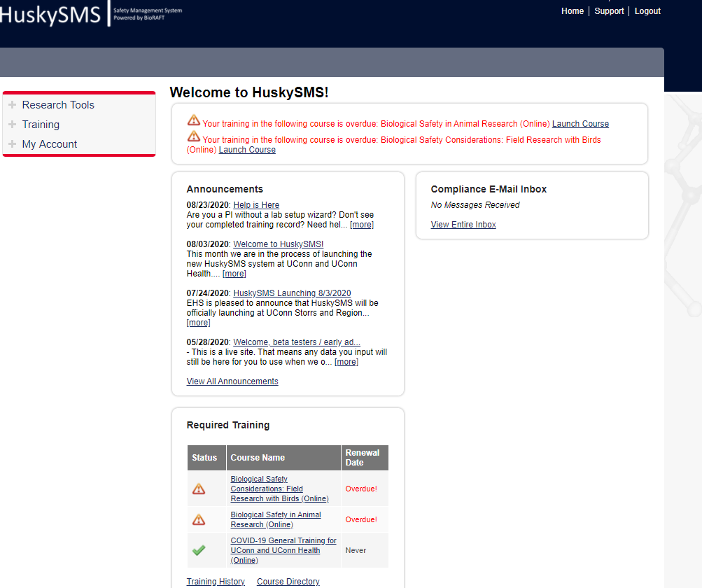
Task: Go to Home in the top navigation
Action: 573,11
